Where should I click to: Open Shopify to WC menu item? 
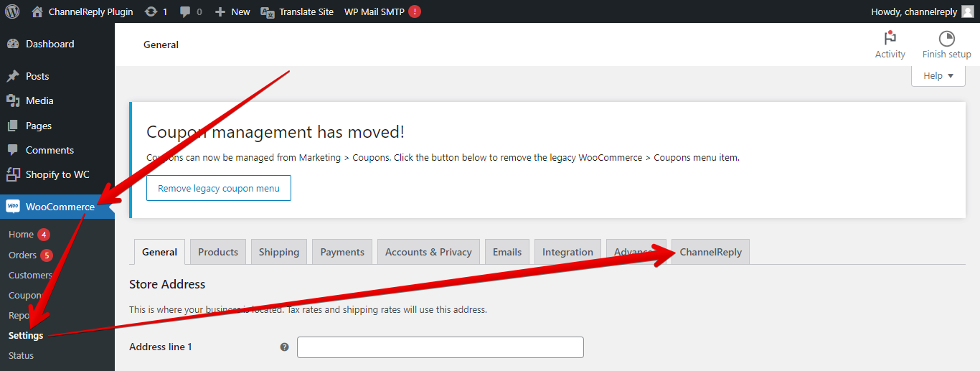pos(57,174)
